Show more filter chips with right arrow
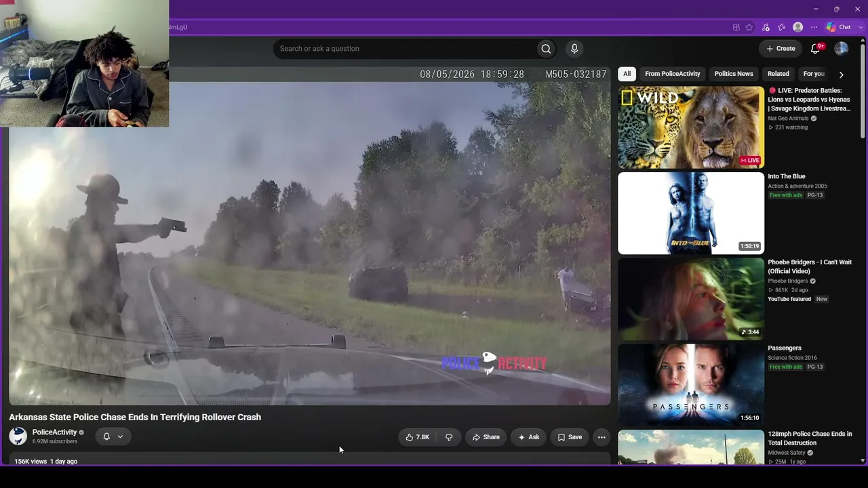This screenshot has width=868, height=488. pos(842,75)
